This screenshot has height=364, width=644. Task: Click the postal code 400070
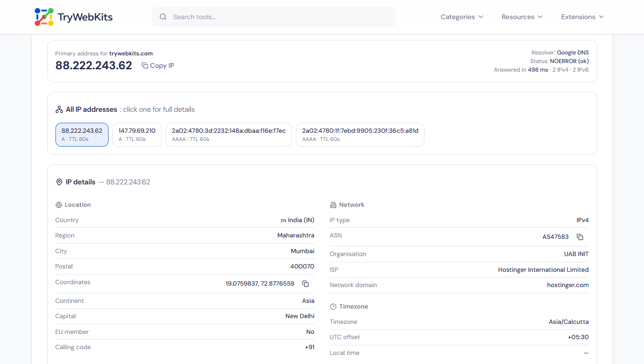click(302, 267)
